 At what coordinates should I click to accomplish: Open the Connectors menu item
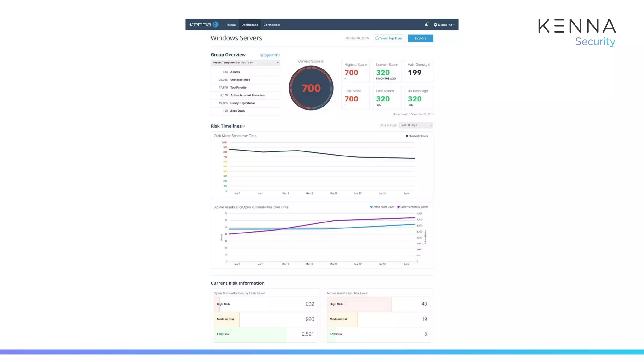[x=272, y=25]
